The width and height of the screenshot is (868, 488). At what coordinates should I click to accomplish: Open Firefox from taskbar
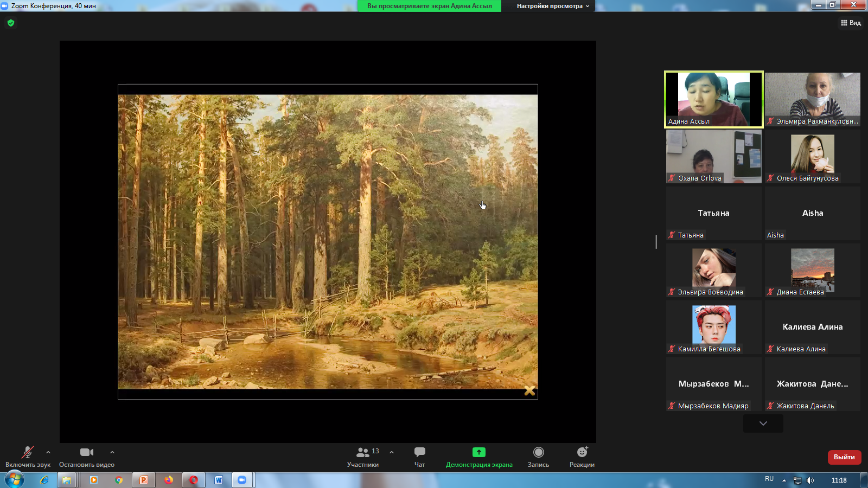pos(169,480)
